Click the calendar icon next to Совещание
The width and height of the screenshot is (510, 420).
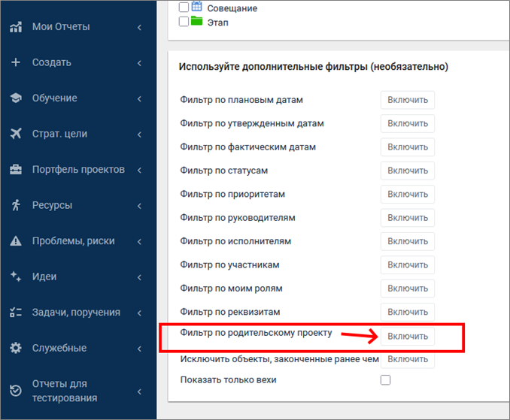(197, 6)
